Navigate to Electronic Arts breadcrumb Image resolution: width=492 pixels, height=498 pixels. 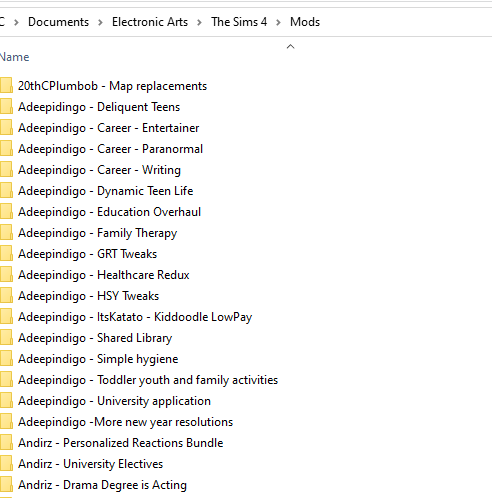coord(150,22)
